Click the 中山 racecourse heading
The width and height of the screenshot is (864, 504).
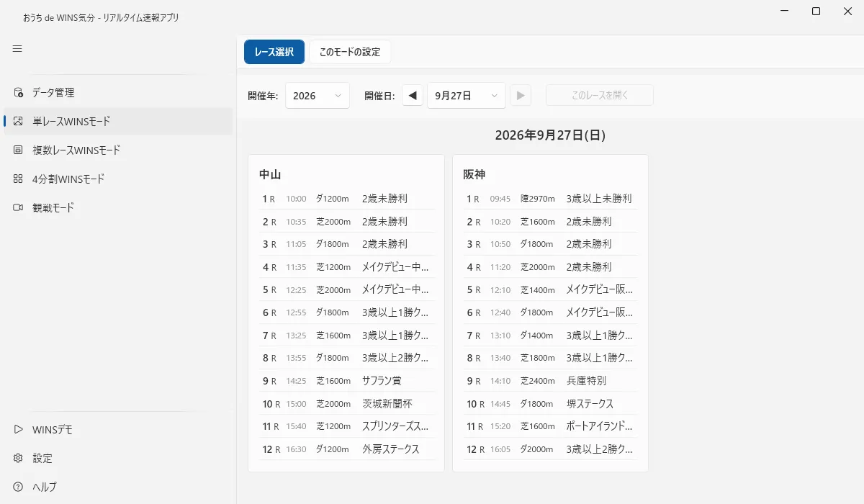[270, 174]
